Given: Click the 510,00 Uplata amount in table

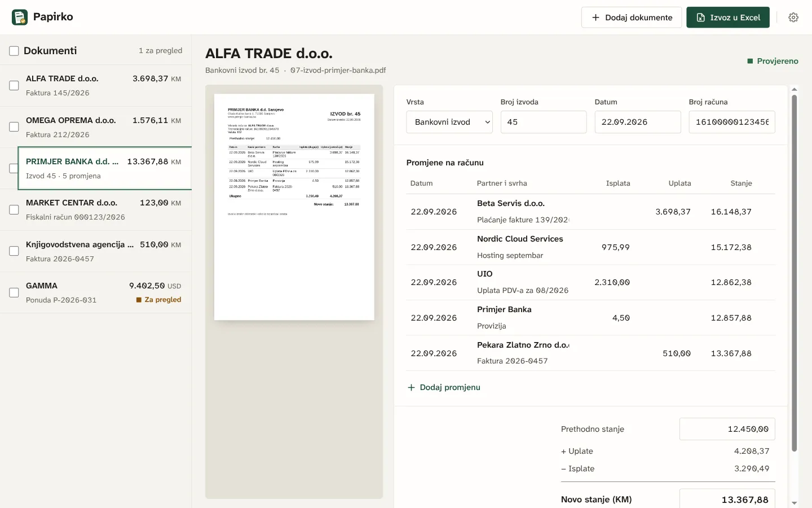Looking at the screenshot, I should tap(677, 353).
